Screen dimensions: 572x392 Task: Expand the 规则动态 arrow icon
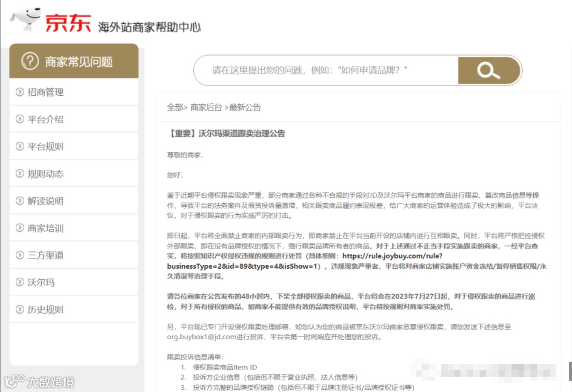(x=20, y=173)
